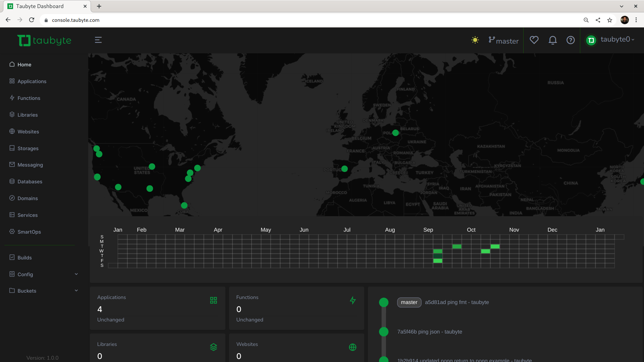Open commit 7a5f46b ping json
This screenshot has height=362, width=644.
point(430,332)
